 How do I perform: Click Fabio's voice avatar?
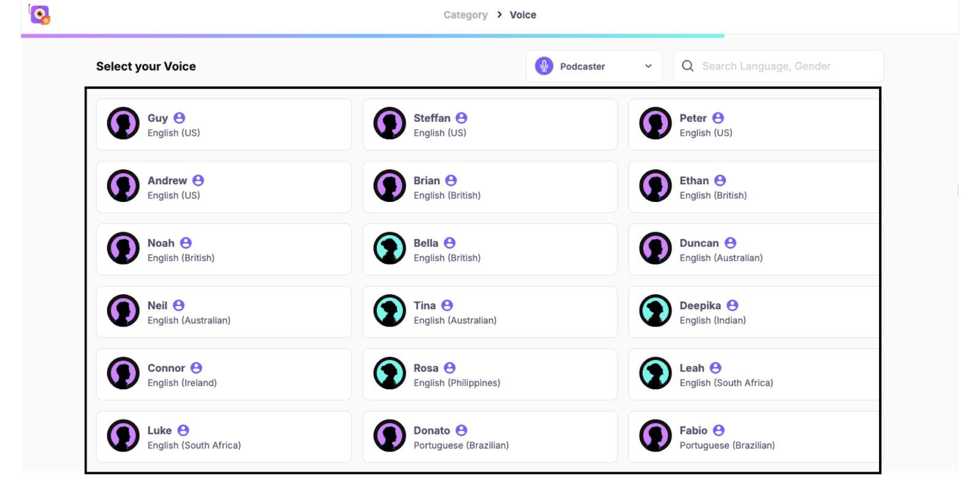655,436
